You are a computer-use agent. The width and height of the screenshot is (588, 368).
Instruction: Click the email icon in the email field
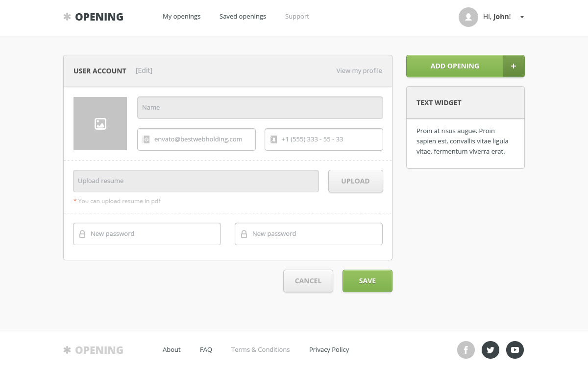click(x=146, y=139)
